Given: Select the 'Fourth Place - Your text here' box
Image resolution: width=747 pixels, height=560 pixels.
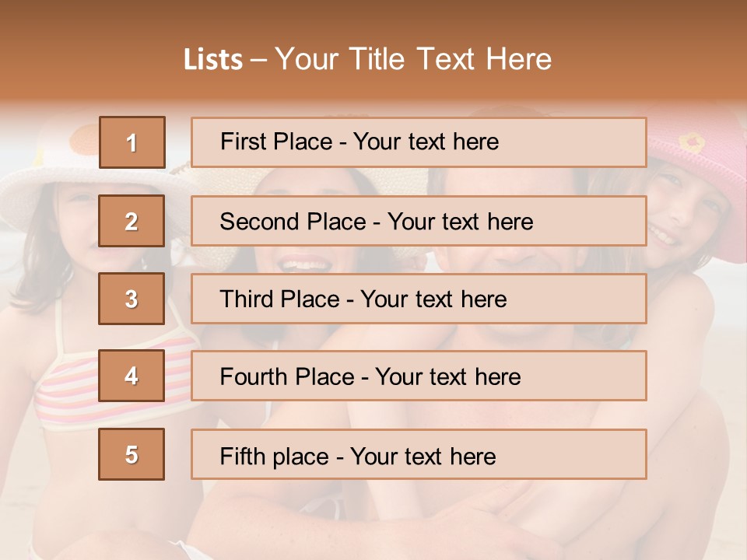Looking at the screenshot, I should pos(419,376).
